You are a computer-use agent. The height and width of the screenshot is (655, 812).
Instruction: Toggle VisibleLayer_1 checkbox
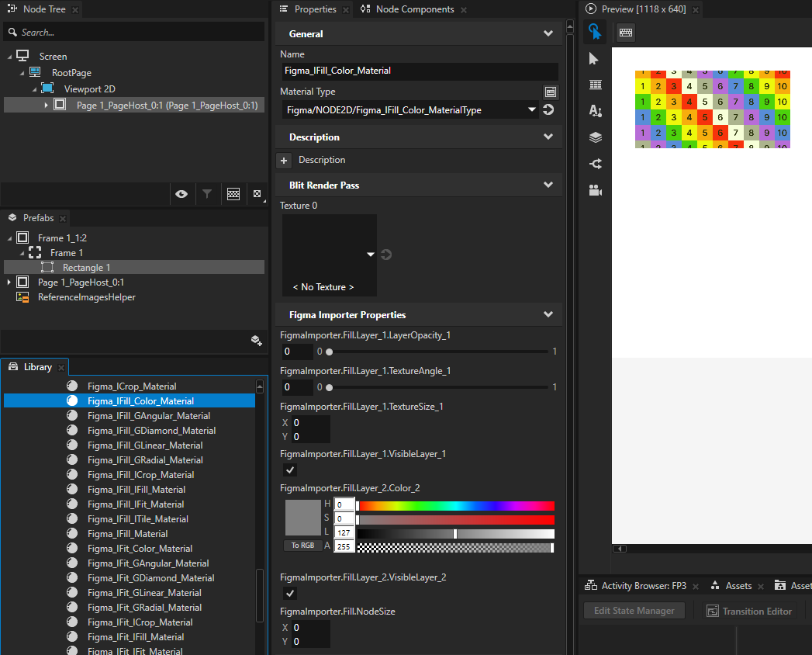[289, 470]
